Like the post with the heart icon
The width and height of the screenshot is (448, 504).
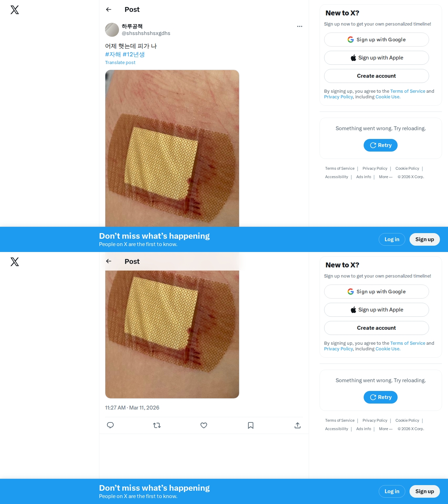[204, 425]
